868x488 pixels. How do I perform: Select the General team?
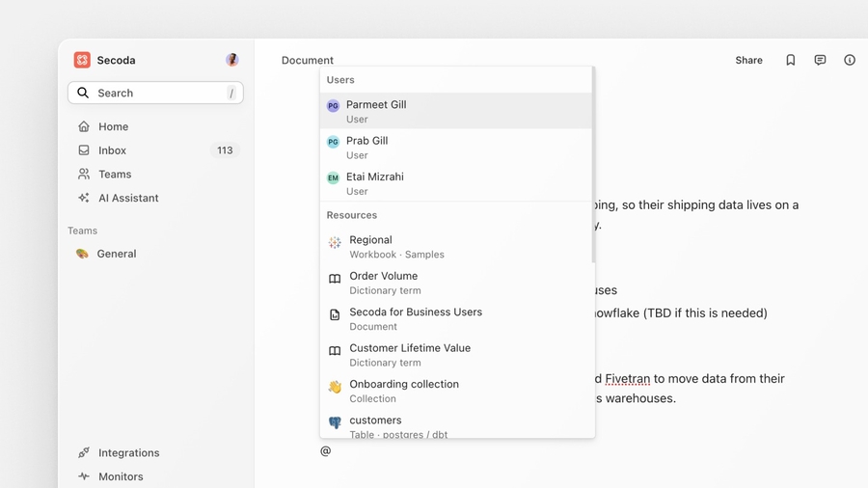pyautogui.click(x=116, y=254)
